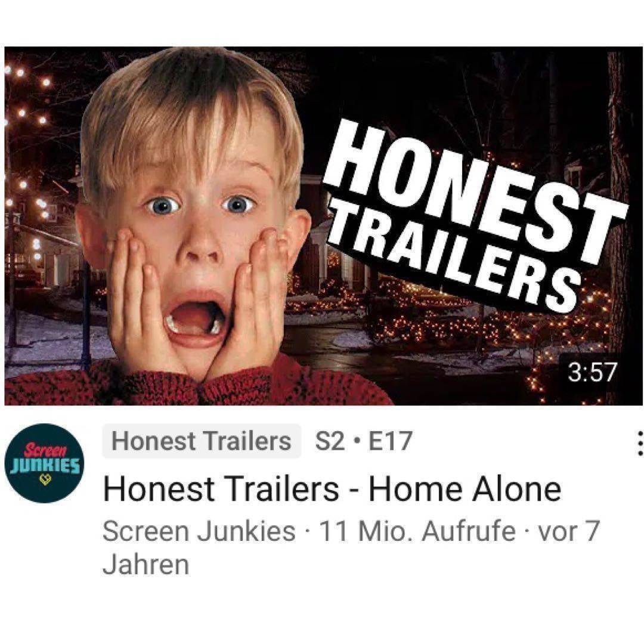
Task: Click the E17 episode label
Action: pyautogui.click(x=390, y=441)
